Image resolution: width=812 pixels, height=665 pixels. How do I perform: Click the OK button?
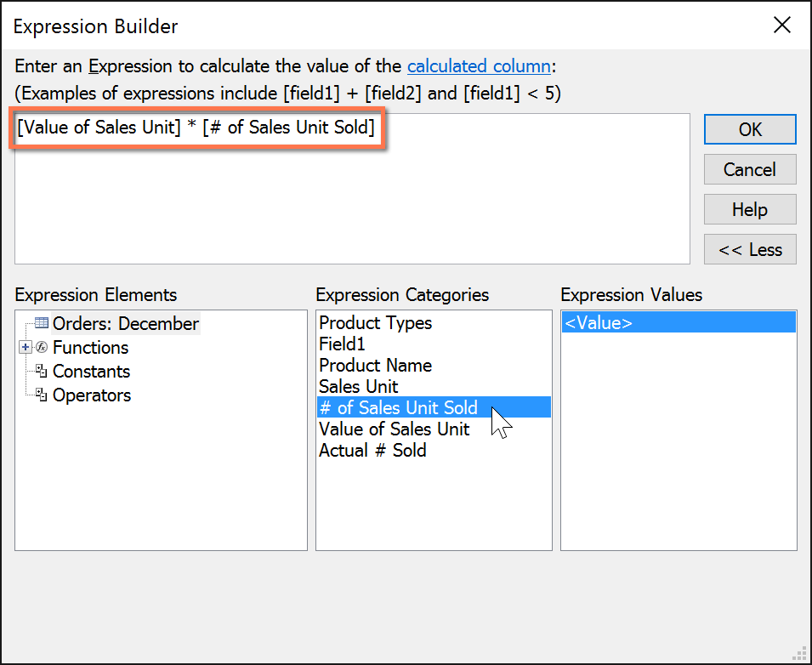pyautogui.click(x=749, y=129)
